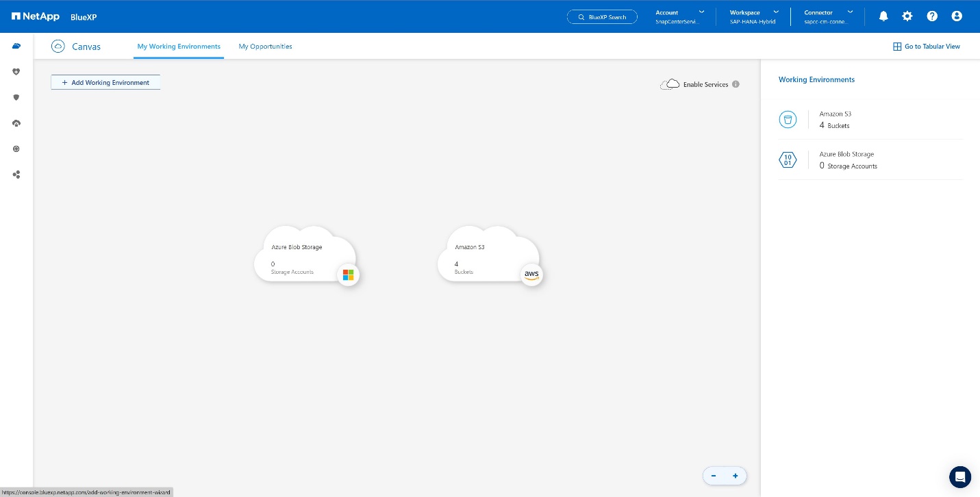Click Add Working Environment button
Viewport: 980px width, 497px height.
pos(105,82)
